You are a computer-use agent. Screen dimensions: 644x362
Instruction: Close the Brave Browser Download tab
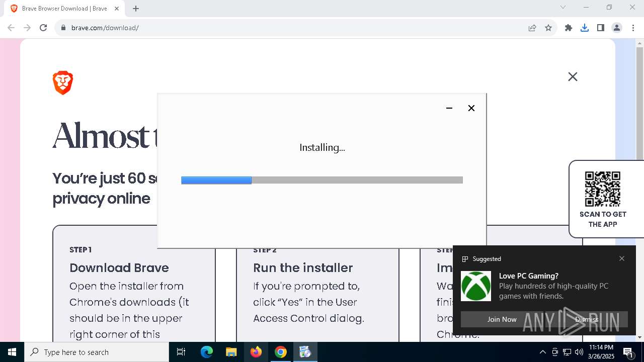pyautogui.click(x=117, y=9)
